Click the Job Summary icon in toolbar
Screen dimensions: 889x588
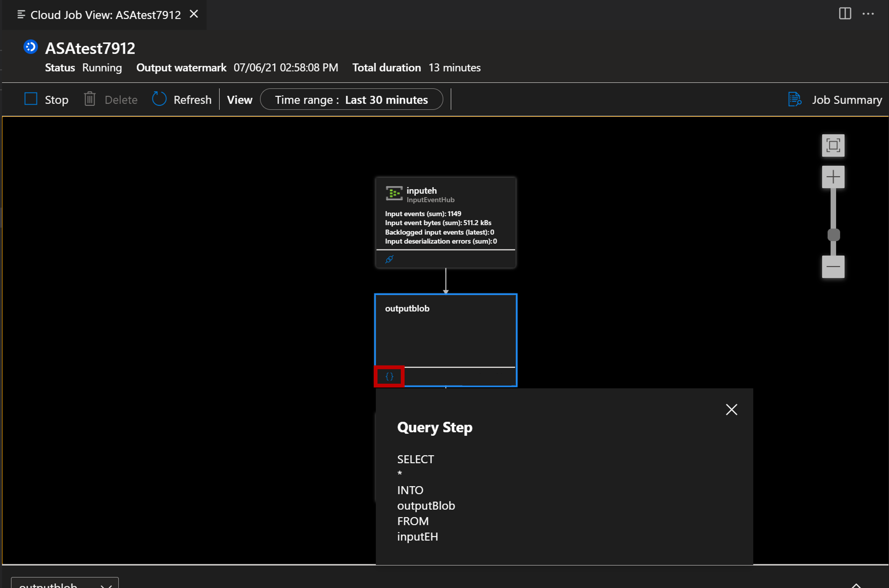pos(794,100)
